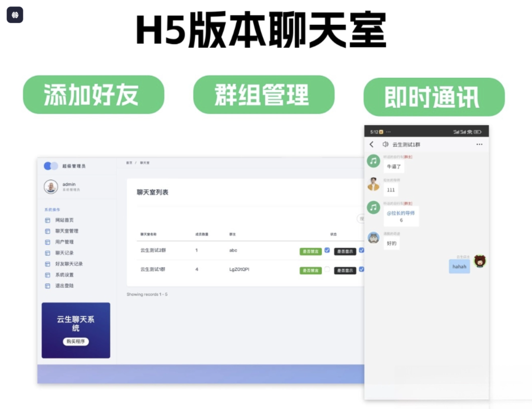Enable mute checkbox for 云生测试1群 row
532x409 pixels.
click(327, 269)
